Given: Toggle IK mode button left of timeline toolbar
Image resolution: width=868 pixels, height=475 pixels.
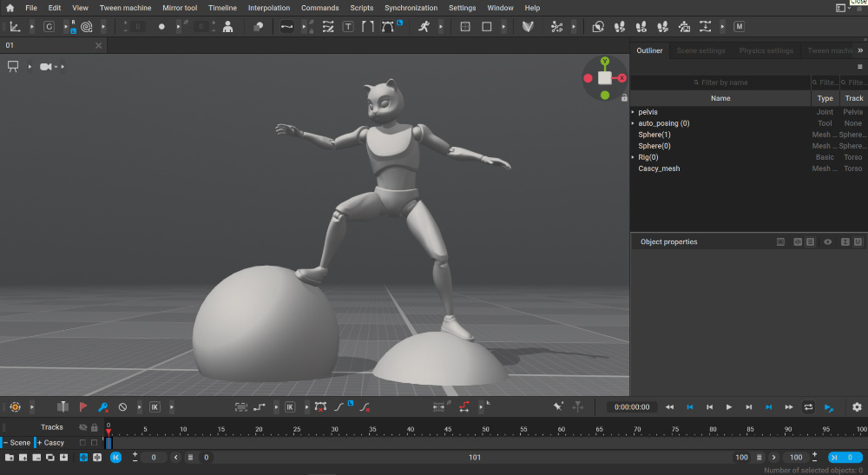Looking at the screenshot, I should [x=155, y=407].
